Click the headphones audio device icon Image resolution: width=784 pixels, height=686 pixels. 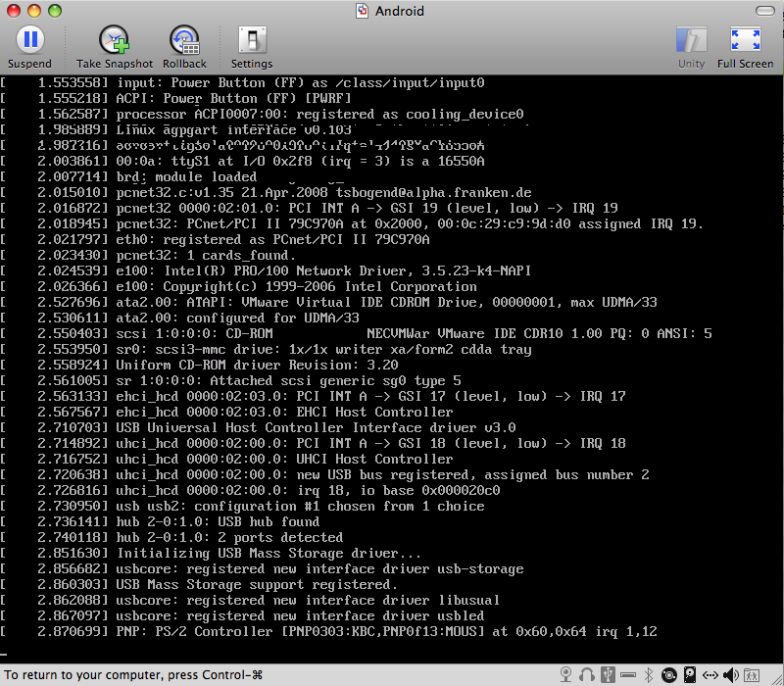(586, 675)
